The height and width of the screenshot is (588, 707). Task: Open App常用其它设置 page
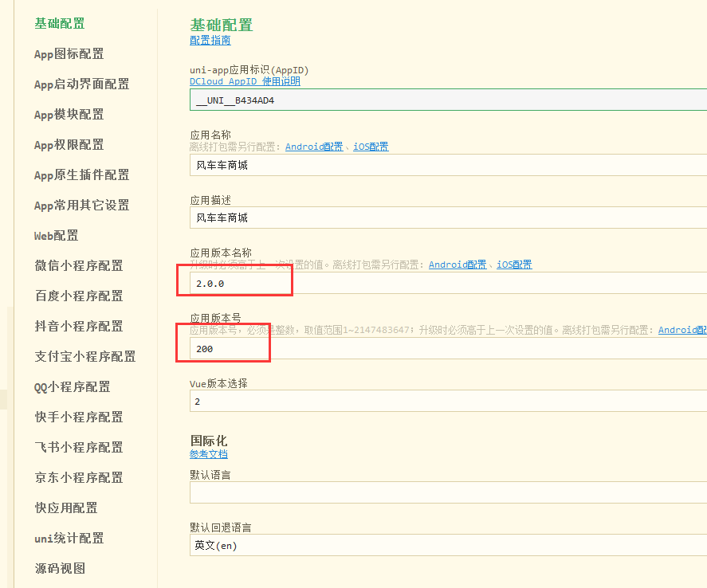tap(79, 205)
